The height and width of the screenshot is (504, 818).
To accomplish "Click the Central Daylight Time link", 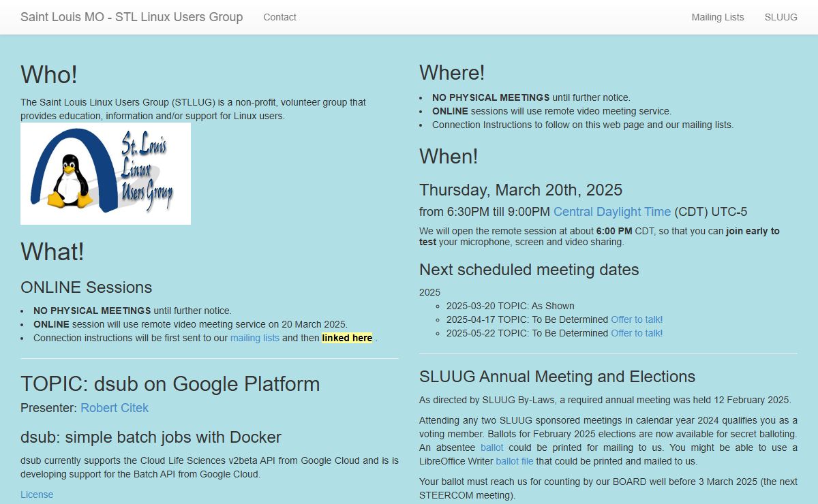I will click(611, 212).
